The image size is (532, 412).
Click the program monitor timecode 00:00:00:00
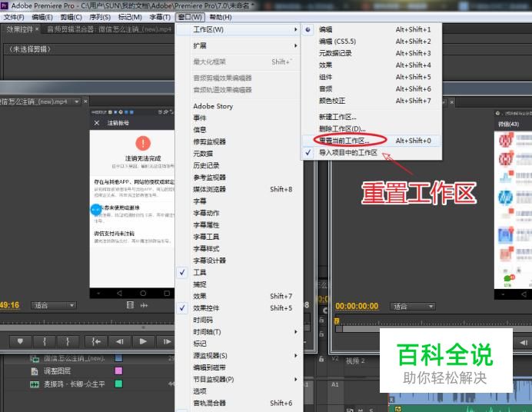tap(357, 306)
